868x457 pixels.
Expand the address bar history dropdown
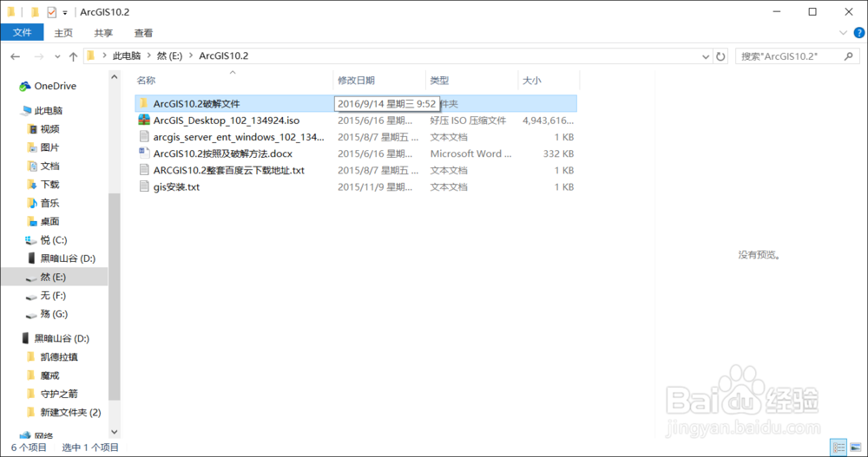click(x=705, y=56)
